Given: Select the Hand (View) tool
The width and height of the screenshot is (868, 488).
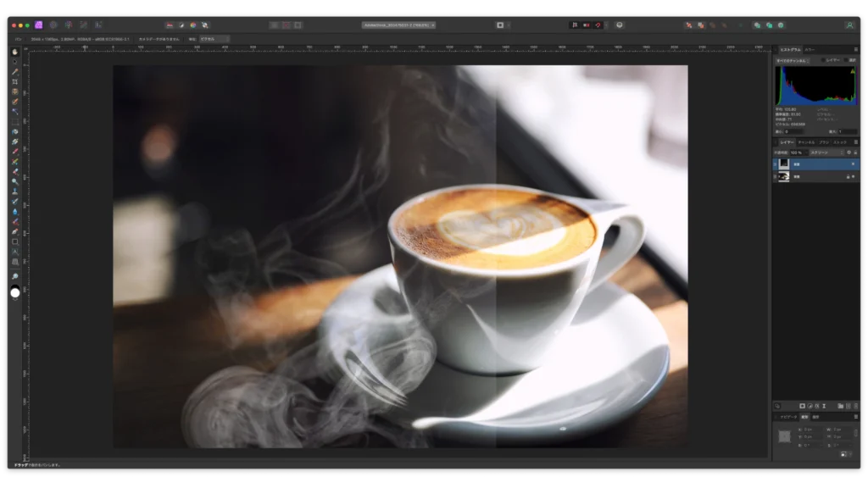Looking at the screenshot, I should point(15,53).
